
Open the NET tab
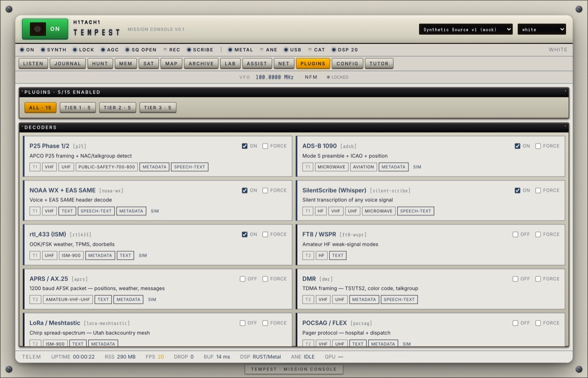point(284,64)
